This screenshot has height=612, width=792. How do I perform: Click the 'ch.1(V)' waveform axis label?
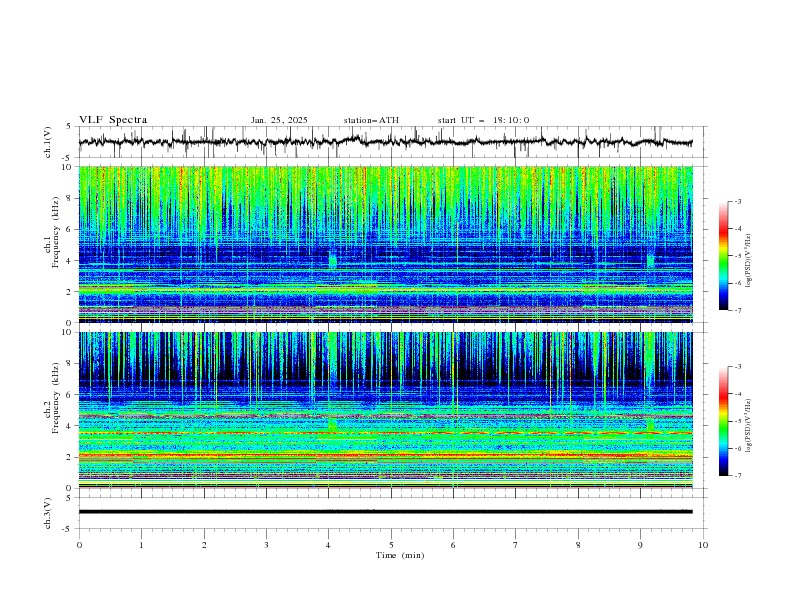(48, 142)
